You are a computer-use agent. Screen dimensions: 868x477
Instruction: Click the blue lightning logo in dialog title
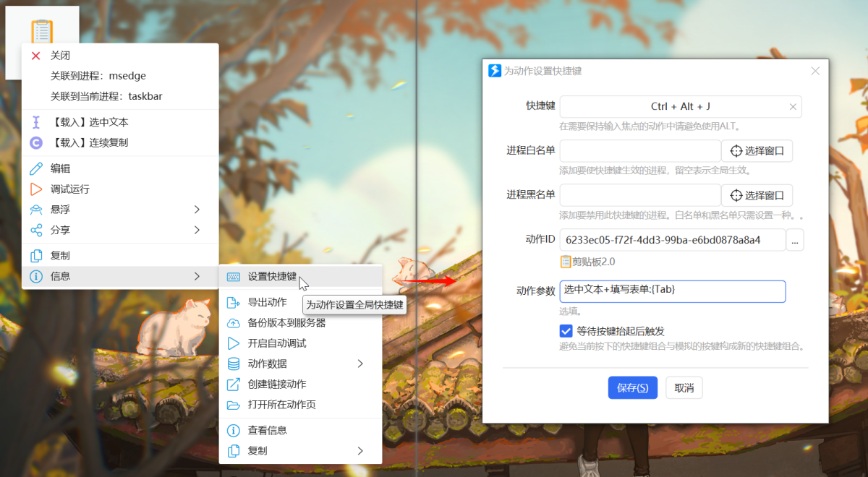click(495, 71)
